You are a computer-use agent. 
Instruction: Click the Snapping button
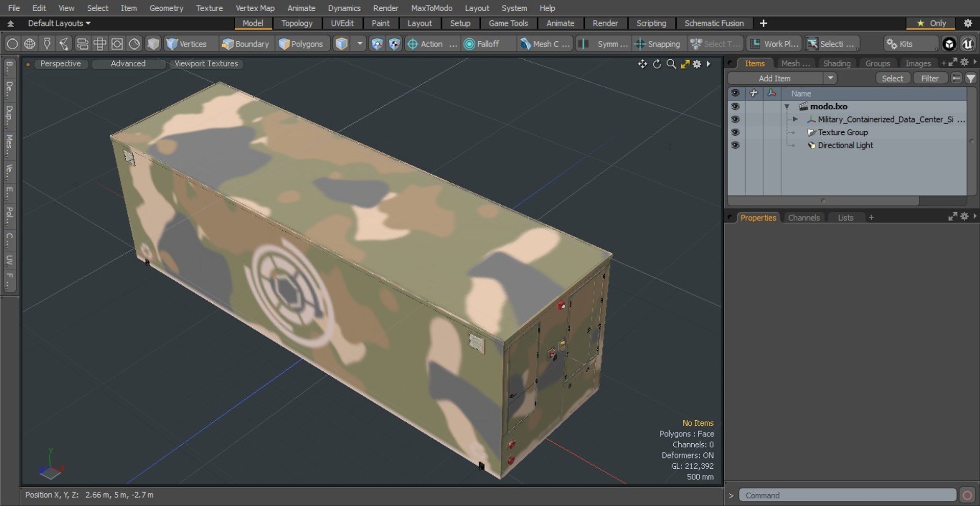[x=658, y=44]
